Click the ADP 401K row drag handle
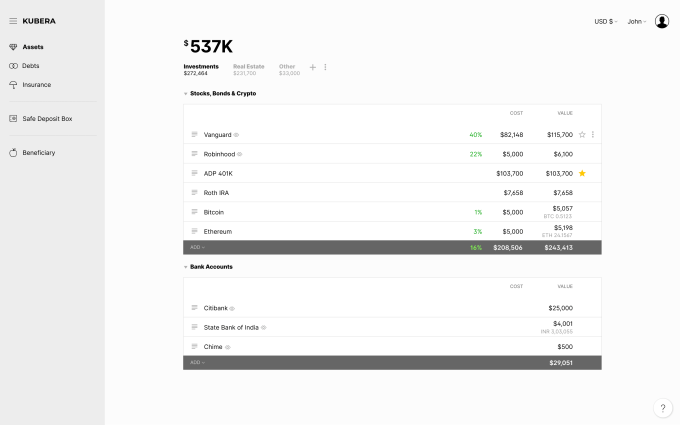The height and width of the screenshot is (425, 680). point(194,173)
